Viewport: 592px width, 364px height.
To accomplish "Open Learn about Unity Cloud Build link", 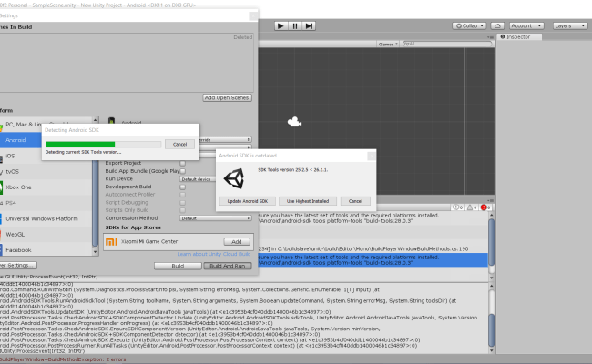I will (214, 254).
